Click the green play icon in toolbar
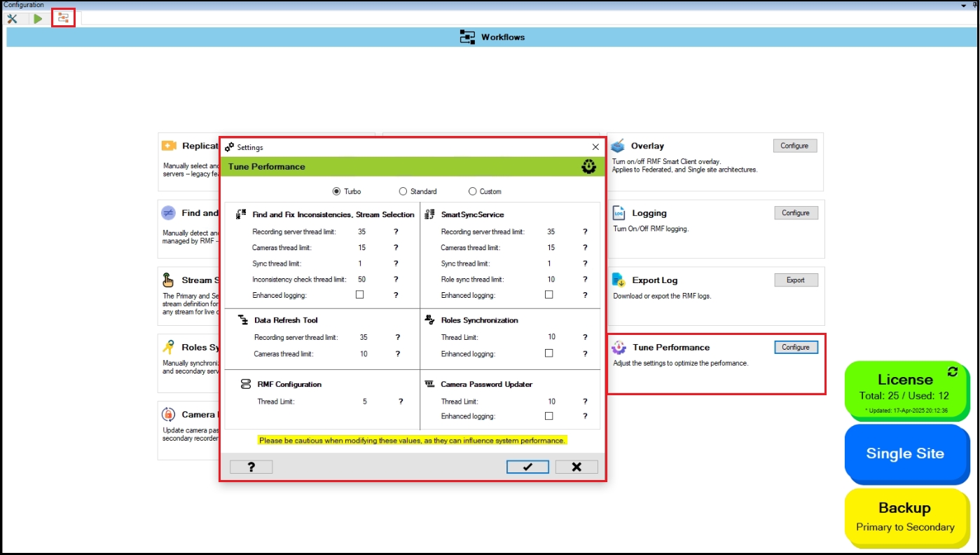Viewport: 980px width, 555px height. [x=38, y=18]
